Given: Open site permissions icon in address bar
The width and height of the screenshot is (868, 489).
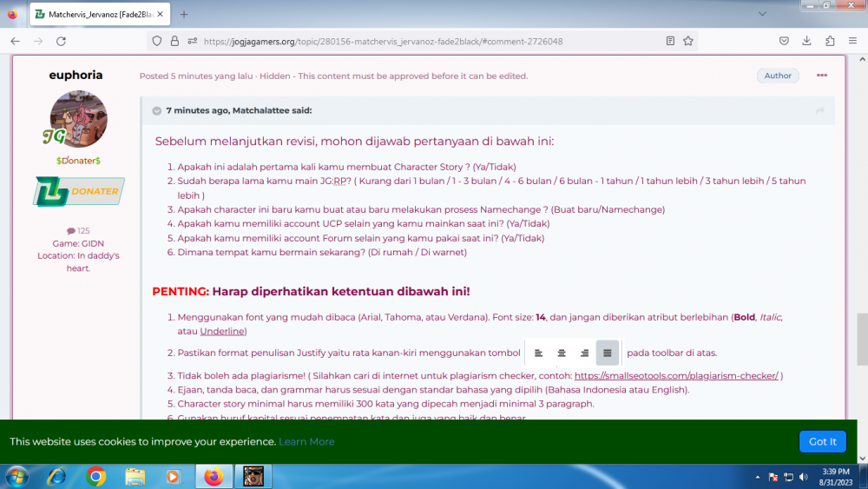Looking at the screenshot, I should 193,41.
